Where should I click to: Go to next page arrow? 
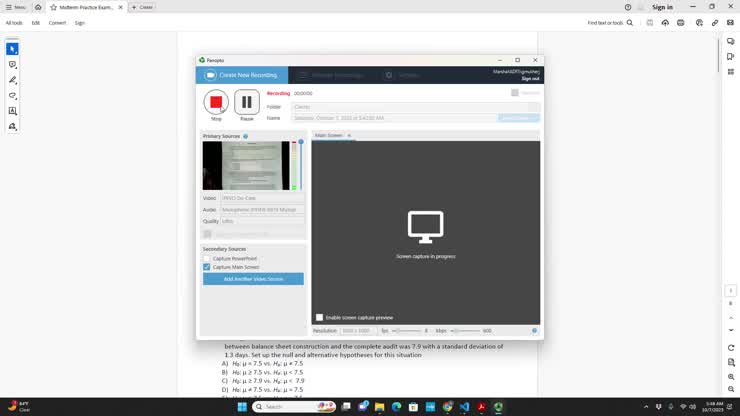(x=731, y=330)
